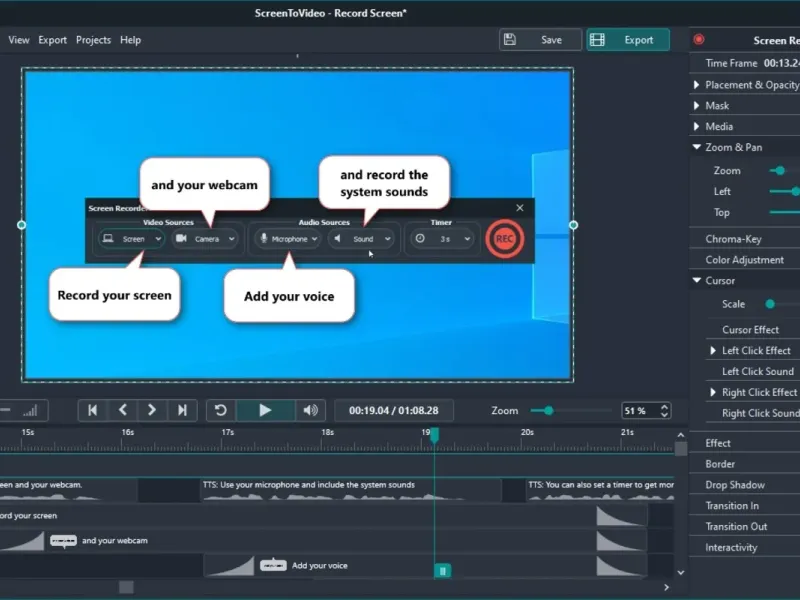This screenshot has height=600, width=800.
Task: Click the play button in transport controls
Action: [265, 411]
